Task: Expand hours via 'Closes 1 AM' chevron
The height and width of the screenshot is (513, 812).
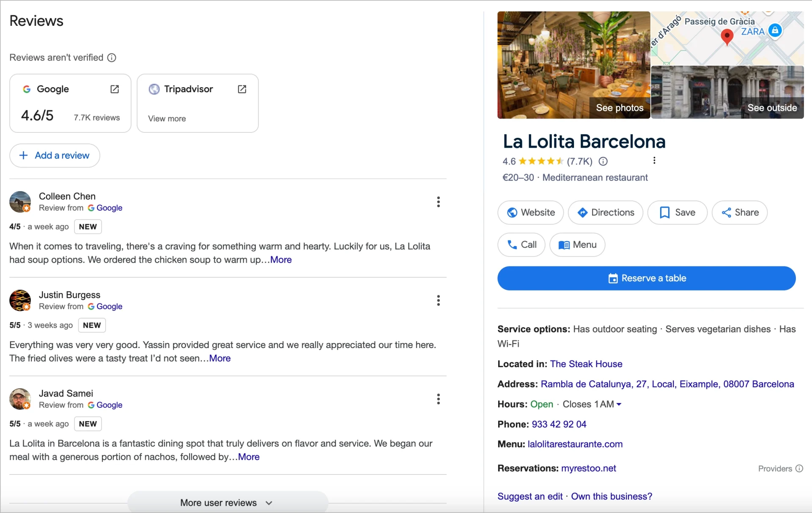Action: coord(619,404)
